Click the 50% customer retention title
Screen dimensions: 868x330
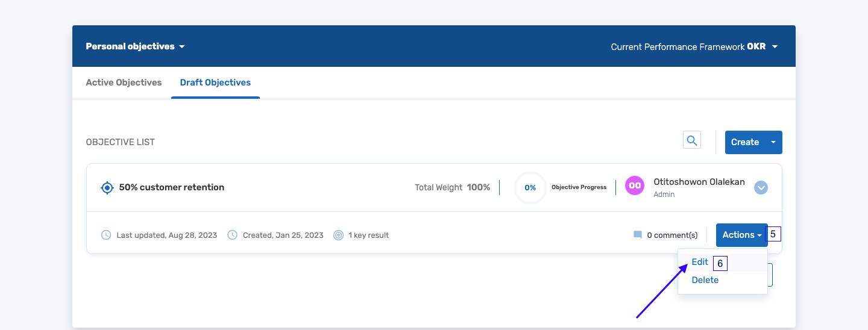tap(171, 187)
